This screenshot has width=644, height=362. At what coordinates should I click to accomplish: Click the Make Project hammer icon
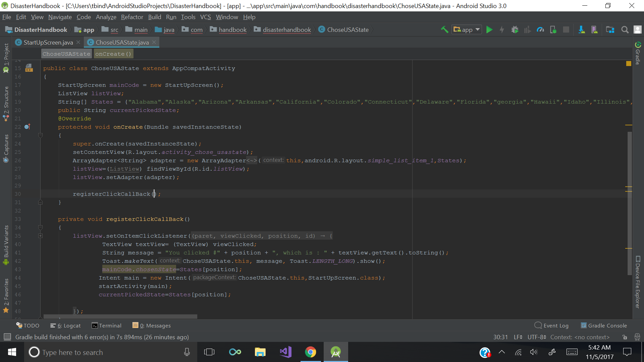pyautogui.click(x=444, y=29)
